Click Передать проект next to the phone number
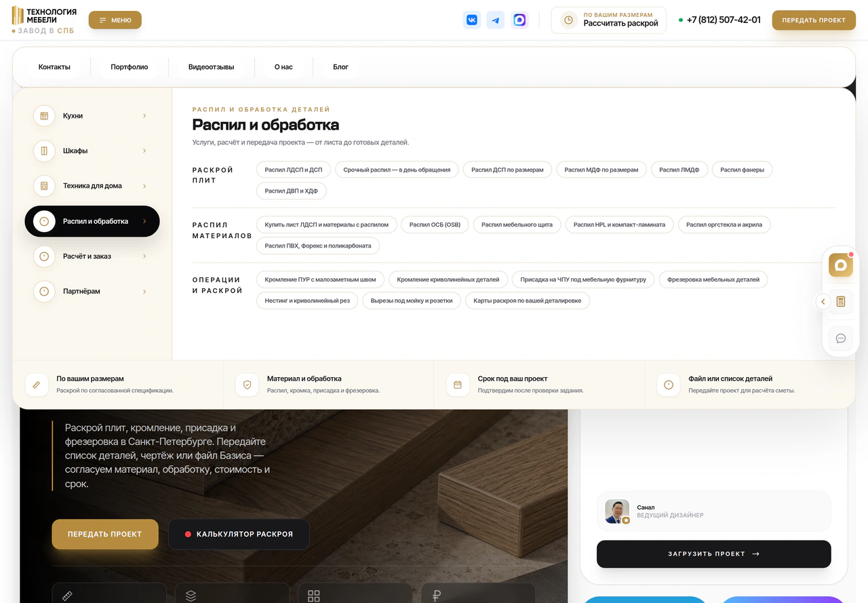 814,20
